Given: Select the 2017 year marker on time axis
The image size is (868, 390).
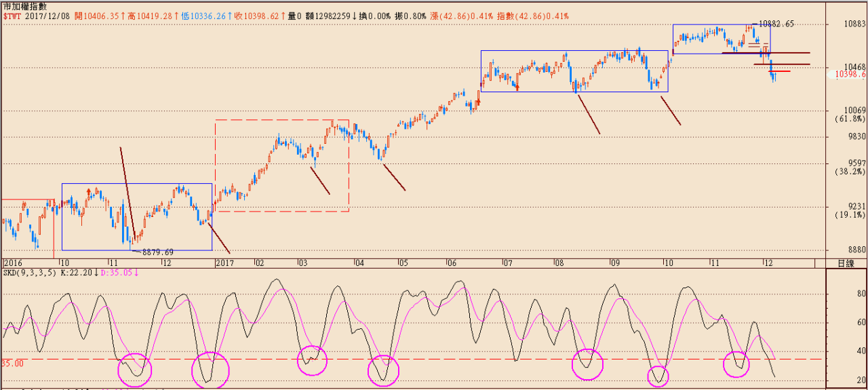Looking at the screenshot, I should pyautogui.click(x=224, y=262).
